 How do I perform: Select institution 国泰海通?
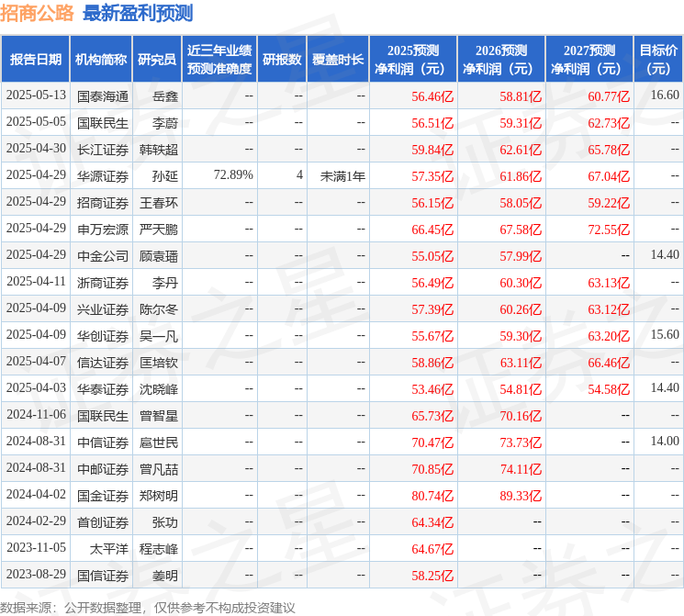pyautogui.click(x=103, y=96)
